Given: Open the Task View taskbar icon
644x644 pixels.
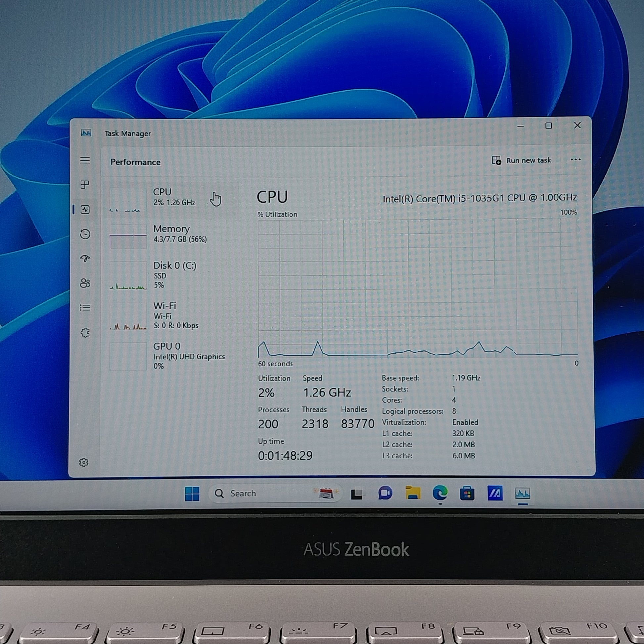Looking at the screenshot, I should point(357,494).
